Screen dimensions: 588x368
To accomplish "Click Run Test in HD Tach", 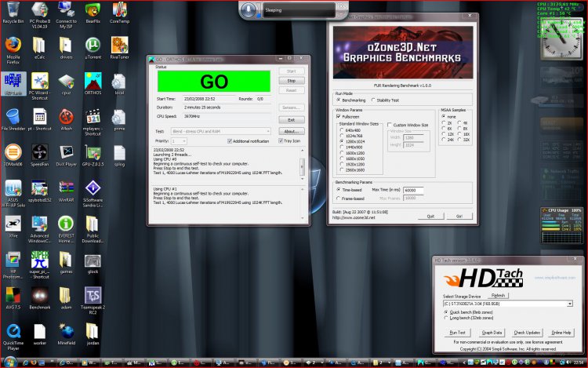I will click(457, 333).
